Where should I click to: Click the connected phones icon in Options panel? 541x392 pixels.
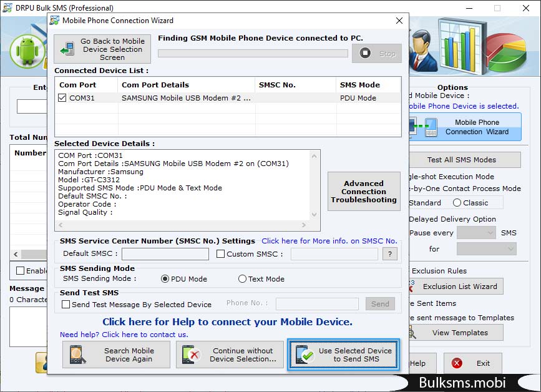424,127
